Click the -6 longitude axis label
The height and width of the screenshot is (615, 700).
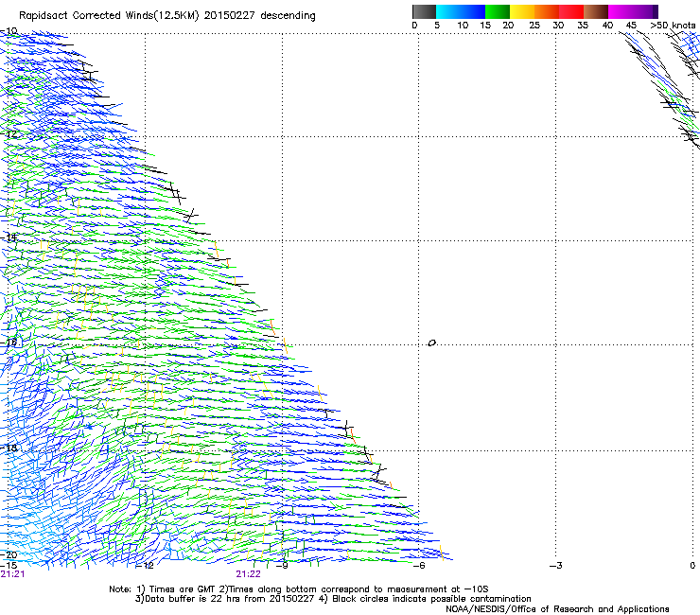click(419, 566)
